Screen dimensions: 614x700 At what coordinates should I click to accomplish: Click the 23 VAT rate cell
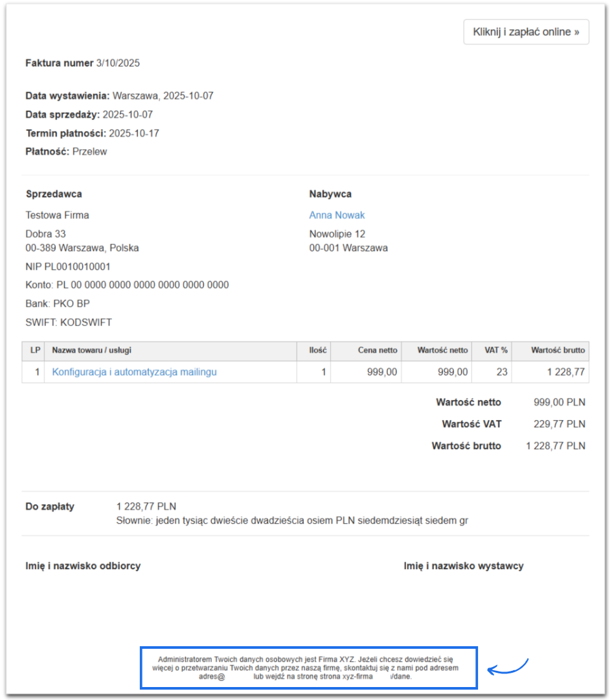click(x=501, y=372)
